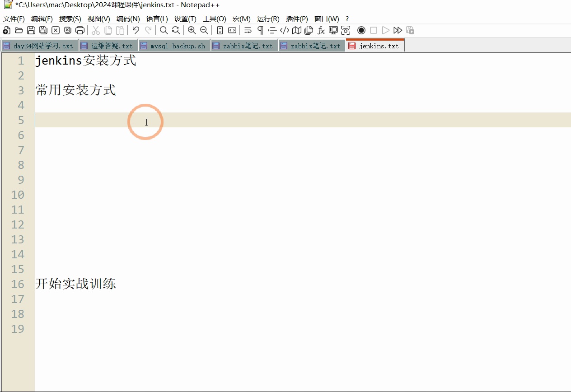Open the 语言(L) menu
This screenshot has height=392, width=571.
pos(157,19)
